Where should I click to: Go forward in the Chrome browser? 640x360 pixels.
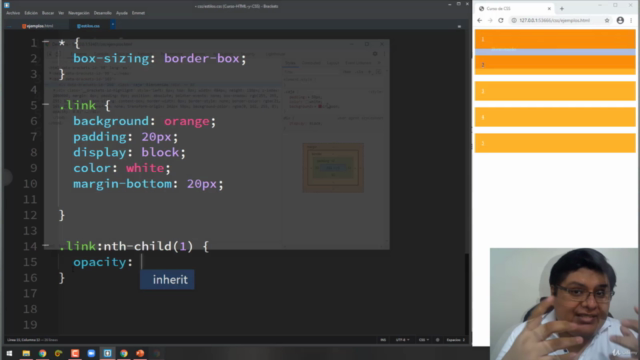[490, 20]
